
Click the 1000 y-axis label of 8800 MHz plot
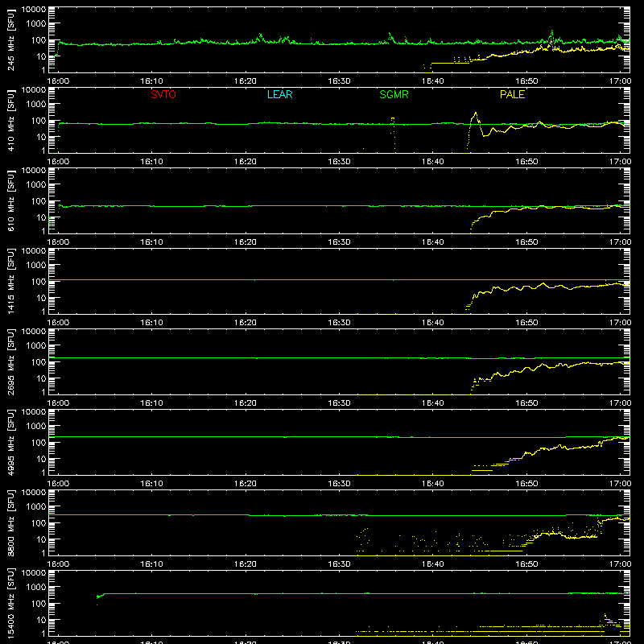(x=36, y=507)
